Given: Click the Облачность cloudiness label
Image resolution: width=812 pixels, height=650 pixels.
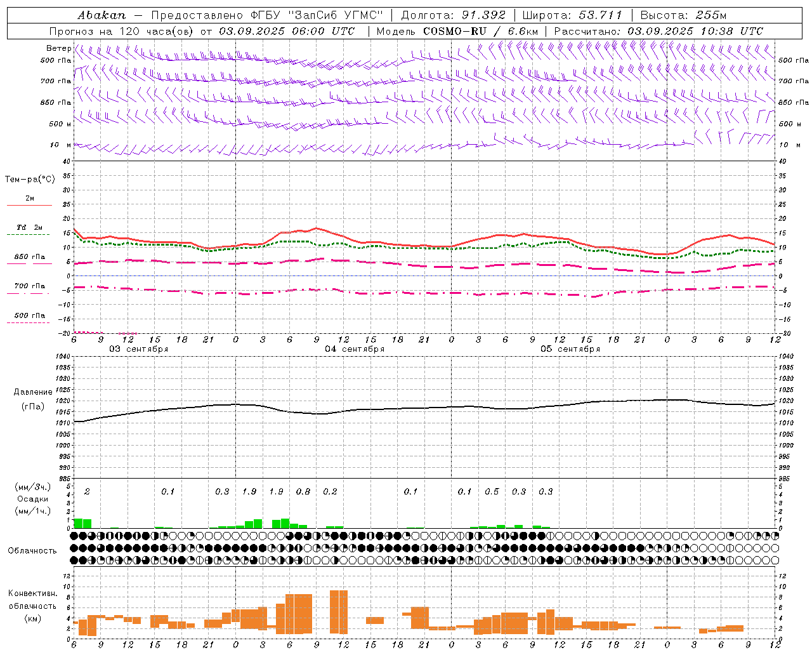Looking at the screenshot, I should tap(32, 550).
